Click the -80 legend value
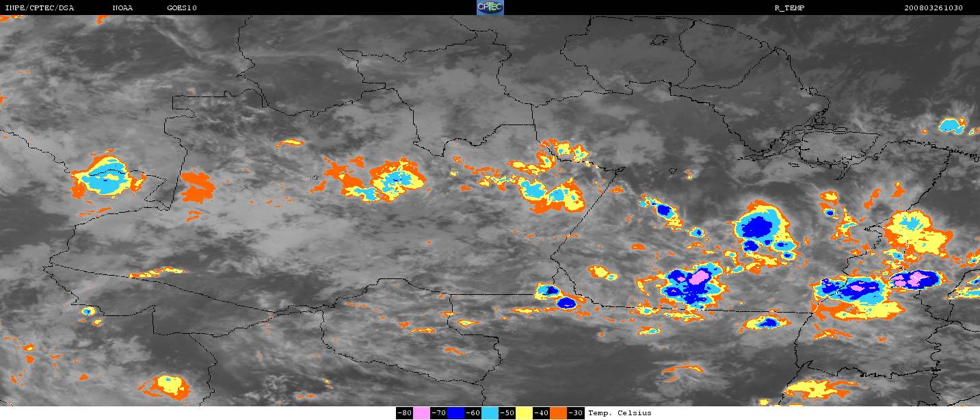The height and width of the screenshot is (420, 980). (404, 412)
